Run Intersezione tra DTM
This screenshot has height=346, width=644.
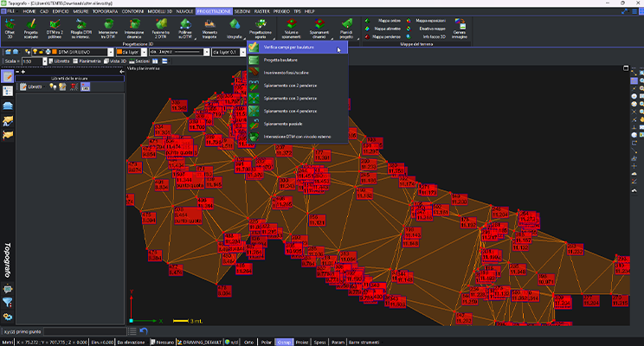108,29
